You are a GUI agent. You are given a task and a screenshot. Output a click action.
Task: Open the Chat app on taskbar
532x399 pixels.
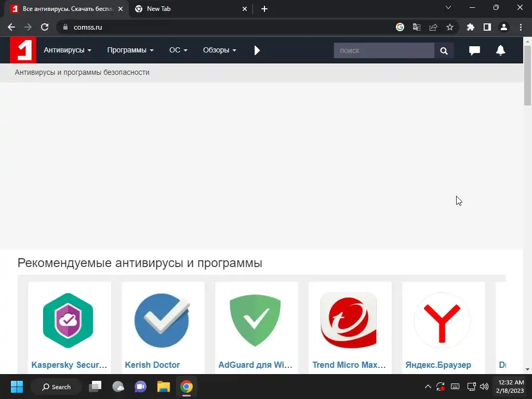click(x=140, y=387)
